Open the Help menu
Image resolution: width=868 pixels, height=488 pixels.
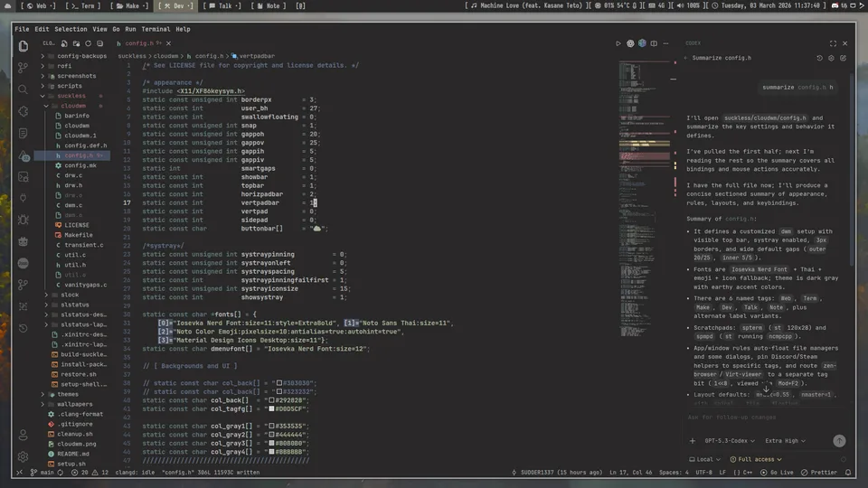tap(183, 29)
